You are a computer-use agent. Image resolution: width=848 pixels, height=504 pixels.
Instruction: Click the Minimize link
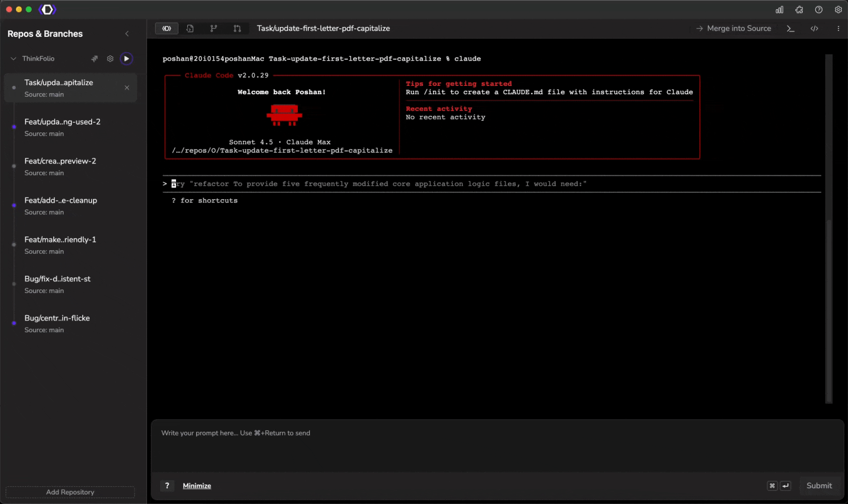[197, 486]
